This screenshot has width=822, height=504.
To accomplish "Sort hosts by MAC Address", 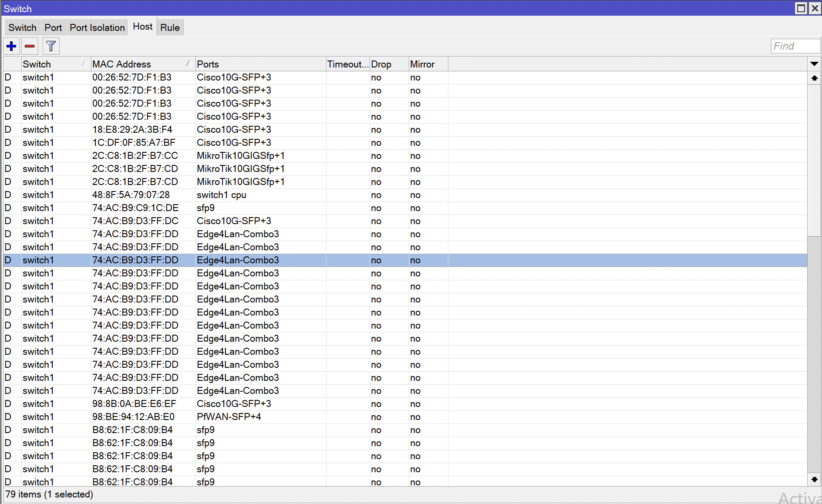I will pyautogui.click(x=121, y=64).
